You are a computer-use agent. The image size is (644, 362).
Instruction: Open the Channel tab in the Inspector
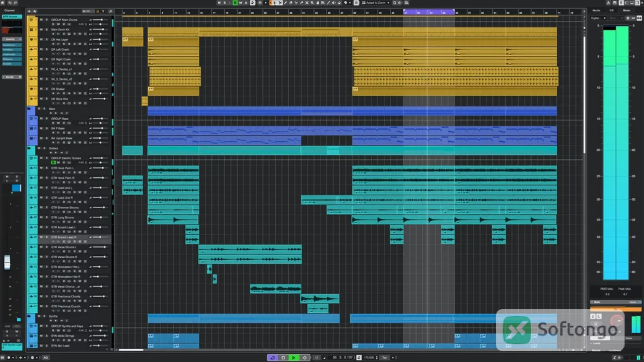click(9, 11)
